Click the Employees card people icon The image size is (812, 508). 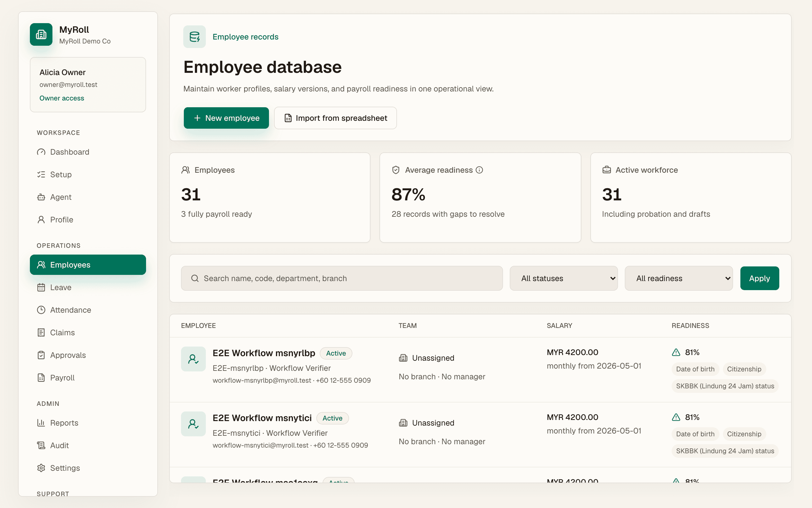(x=186, y=170)
